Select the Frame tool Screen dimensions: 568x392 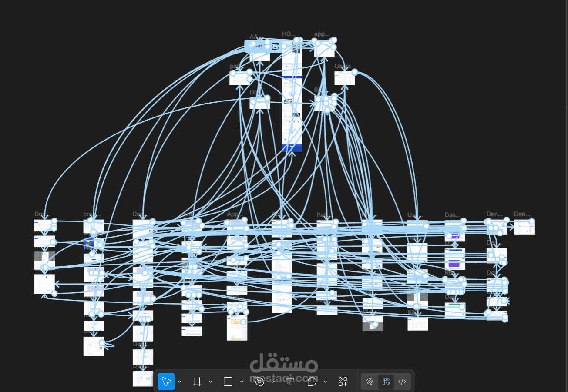197,382
